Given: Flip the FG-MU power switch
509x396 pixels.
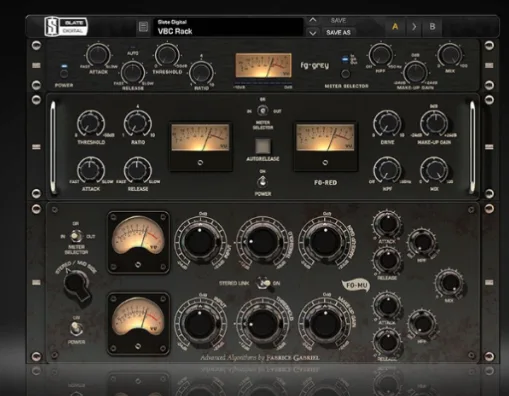Looking at the screenshot, I should coord(76,329).
